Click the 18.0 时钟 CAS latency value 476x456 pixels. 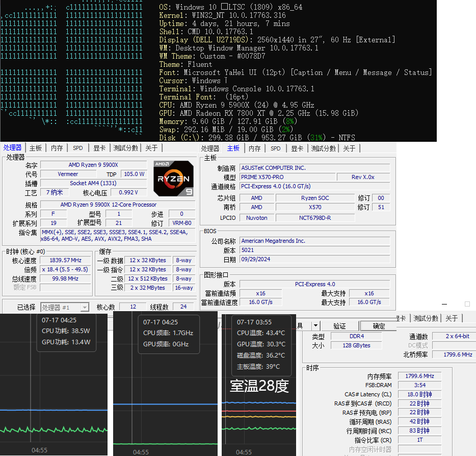point(419,394)
